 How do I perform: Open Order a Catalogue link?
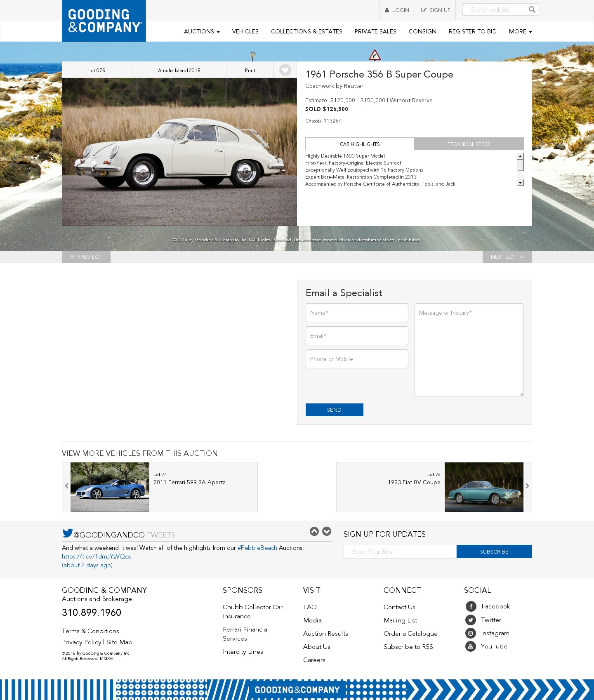[x=410, y=634]
